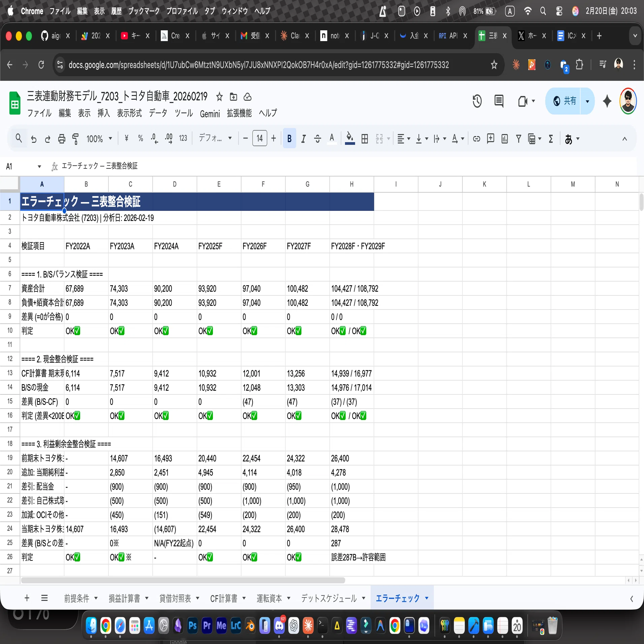Open the 挿入 menu
The image size is (644, 644).
pos(104,113)
